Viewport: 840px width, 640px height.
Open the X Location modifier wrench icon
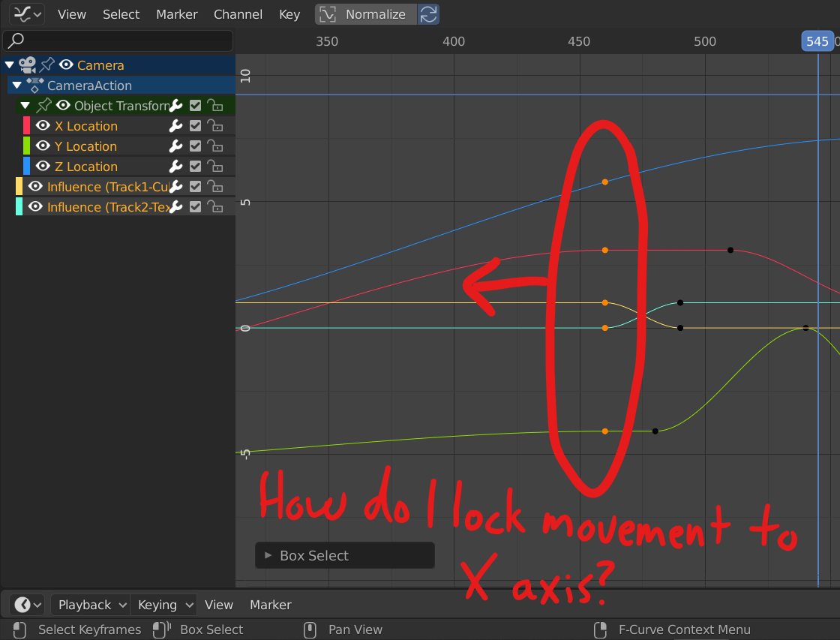click(174, 125)
